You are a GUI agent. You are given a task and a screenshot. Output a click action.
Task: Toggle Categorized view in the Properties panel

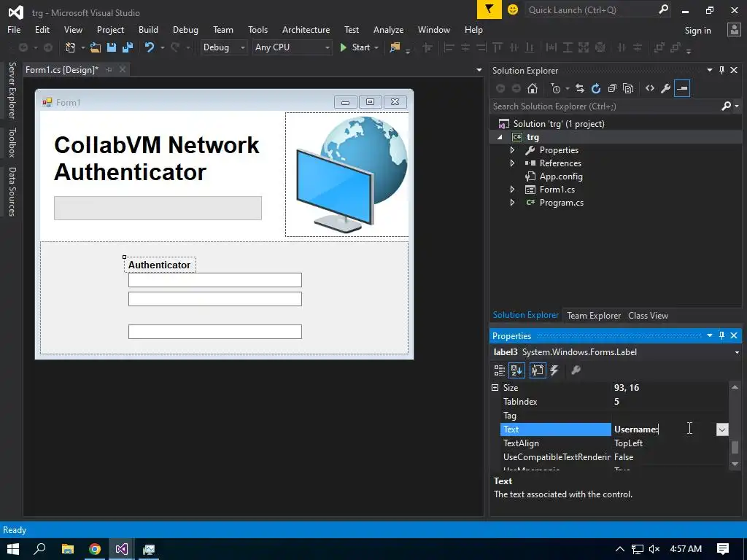(499, 370)
